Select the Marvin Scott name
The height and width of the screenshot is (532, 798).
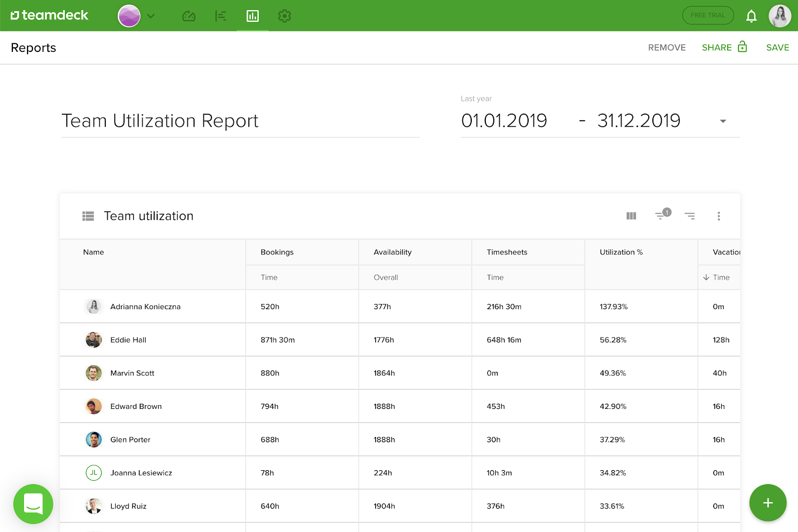132,373
